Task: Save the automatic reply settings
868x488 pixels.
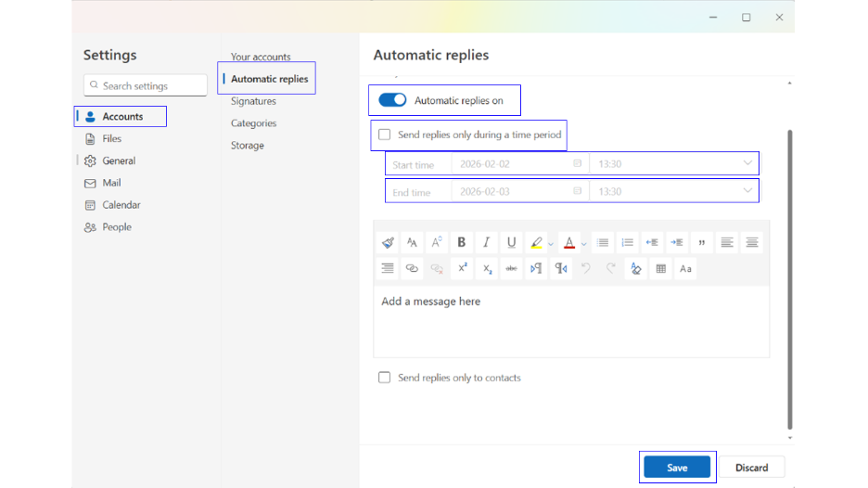Action: point(677,467)
